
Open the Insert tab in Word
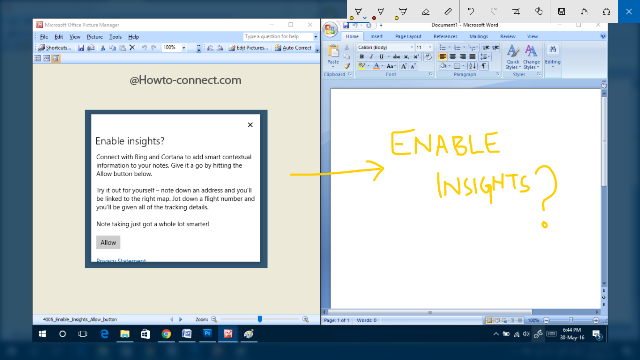tap(376, 36)
